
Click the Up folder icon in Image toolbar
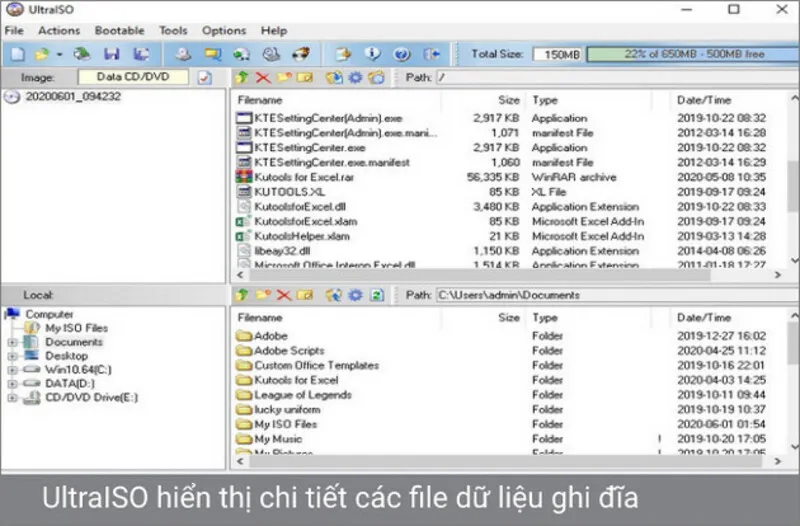pos(242,78)
